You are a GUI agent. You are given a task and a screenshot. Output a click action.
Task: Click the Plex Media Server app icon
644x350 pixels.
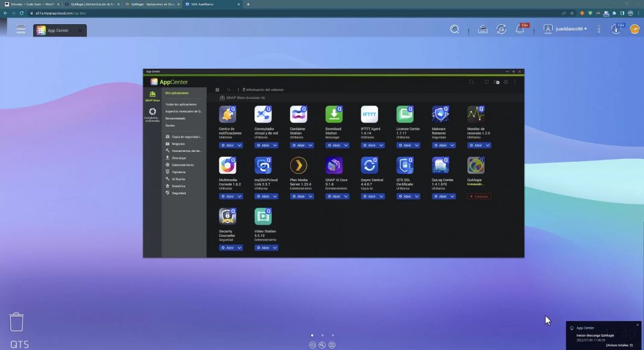tap(298, 165)
